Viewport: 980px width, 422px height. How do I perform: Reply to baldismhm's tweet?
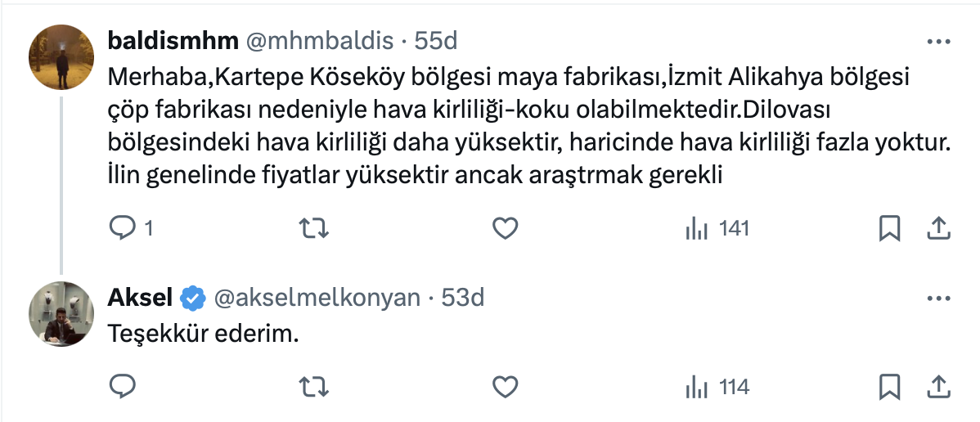tap(121, 230)
